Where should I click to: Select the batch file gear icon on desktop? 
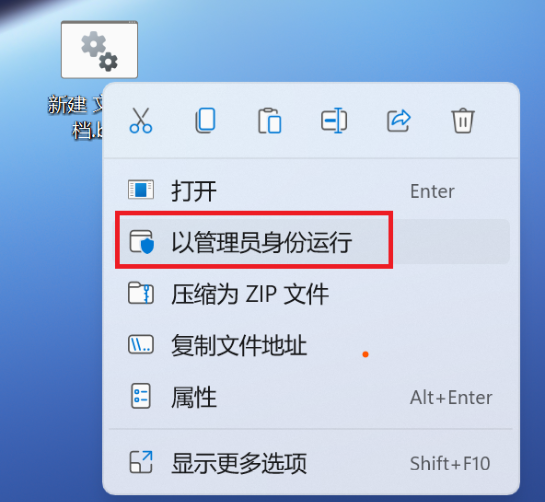99,50
